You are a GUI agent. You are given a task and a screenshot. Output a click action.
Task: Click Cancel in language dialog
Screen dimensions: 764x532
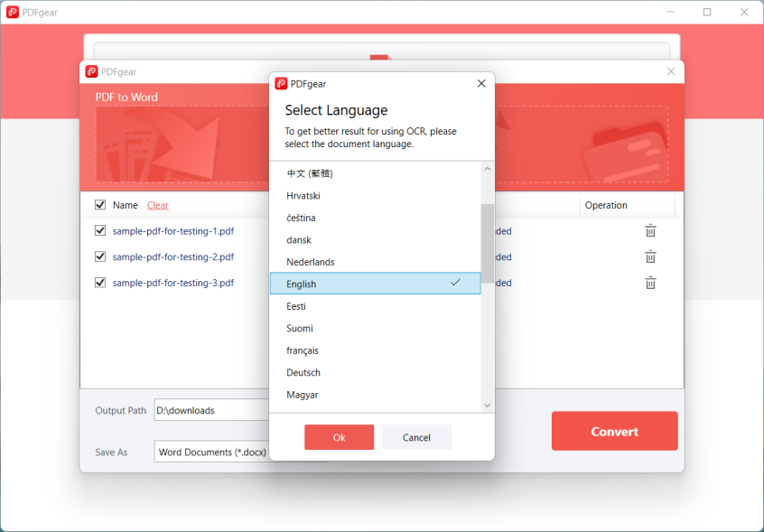pos(416,437)
